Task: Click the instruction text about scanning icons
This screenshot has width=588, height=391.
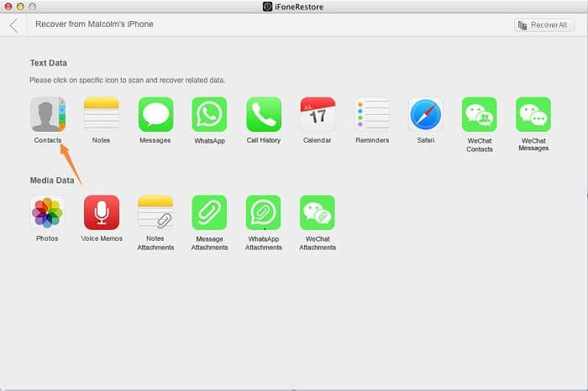Action: tap(127, 81)
